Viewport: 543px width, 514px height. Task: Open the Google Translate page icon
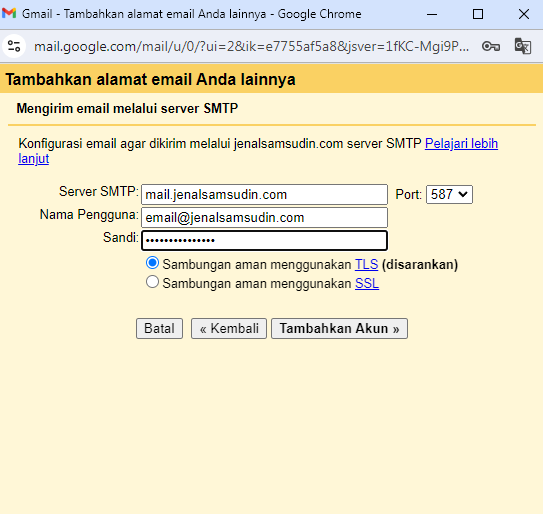[x=523, y=46]
